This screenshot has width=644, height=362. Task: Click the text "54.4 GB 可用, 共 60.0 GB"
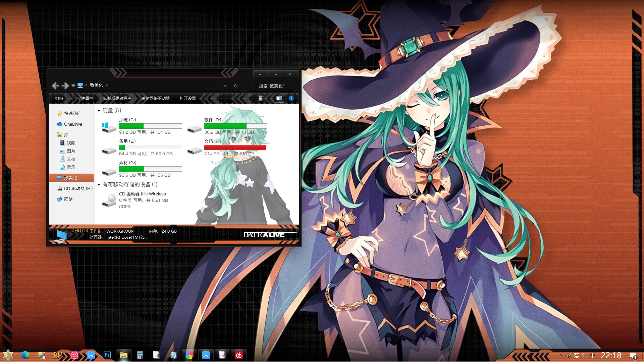(146, 154)
